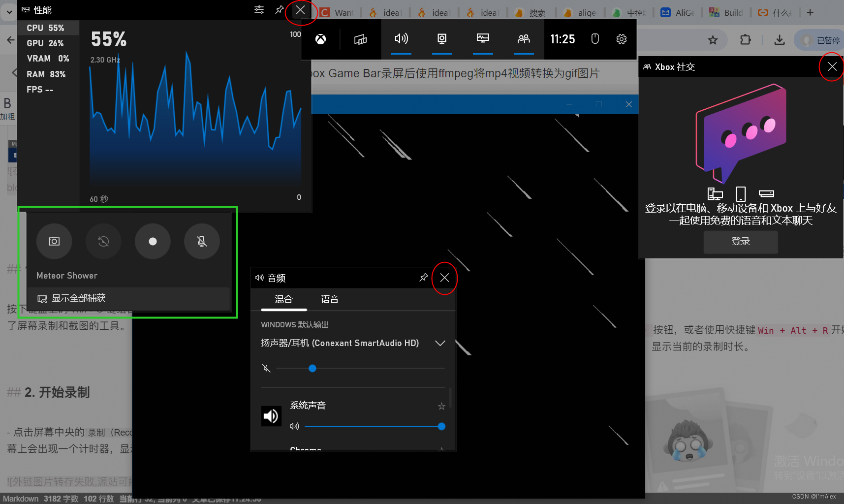Viewport: 844px width, 504px height.
Task: Switch to the Want browser tab
Action: (x=338, y=13)
